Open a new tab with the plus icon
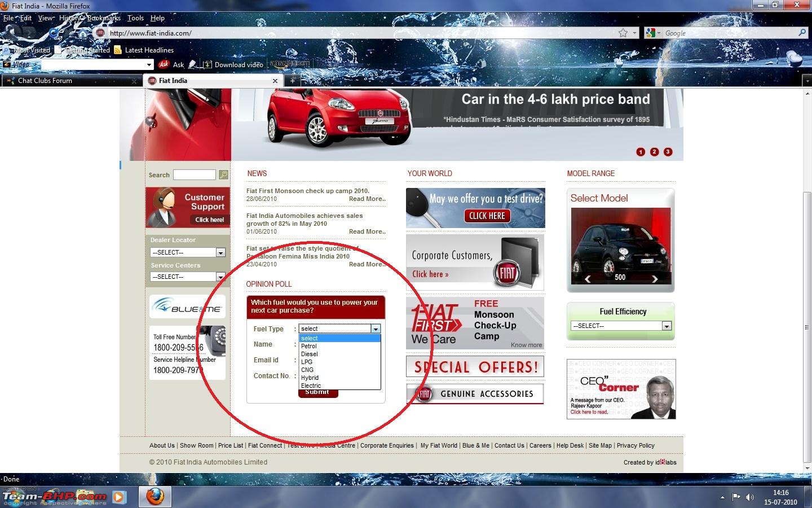The image size is (812, 508). (x=292, y=81)
